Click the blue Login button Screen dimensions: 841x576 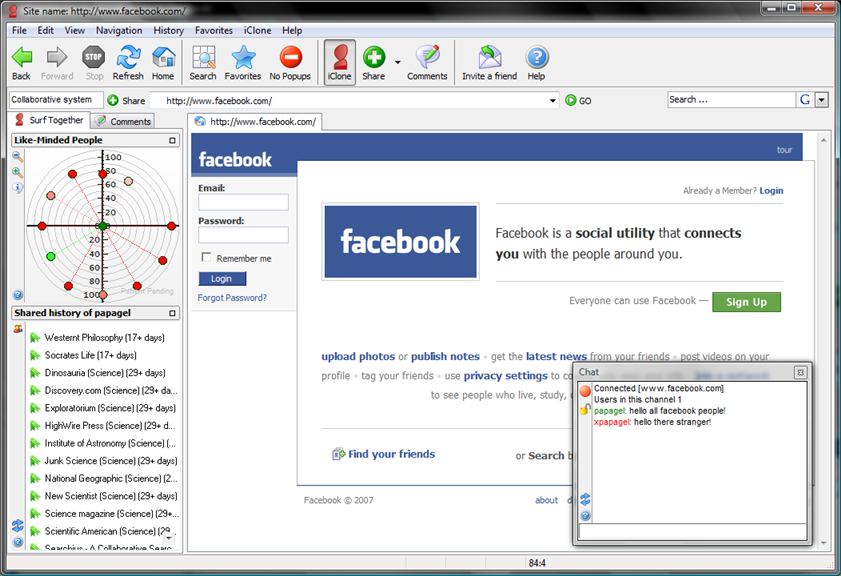pos(222,279)
